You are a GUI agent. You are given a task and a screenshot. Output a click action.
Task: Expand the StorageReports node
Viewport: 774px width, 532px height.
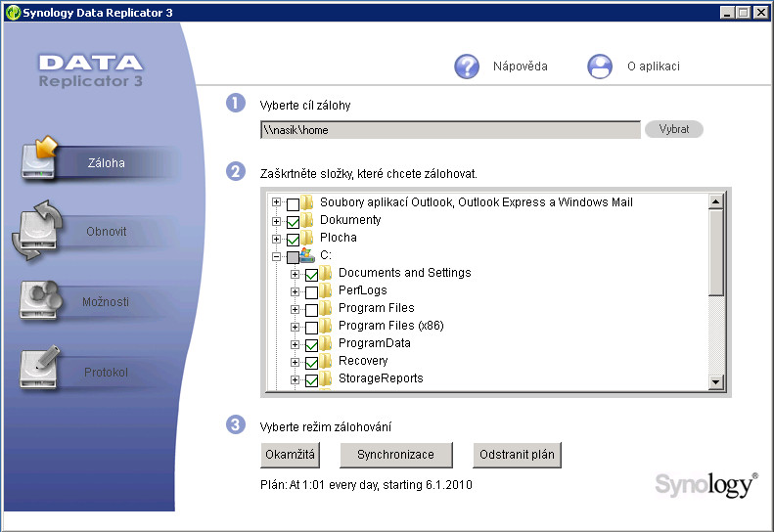pos(295,379)
